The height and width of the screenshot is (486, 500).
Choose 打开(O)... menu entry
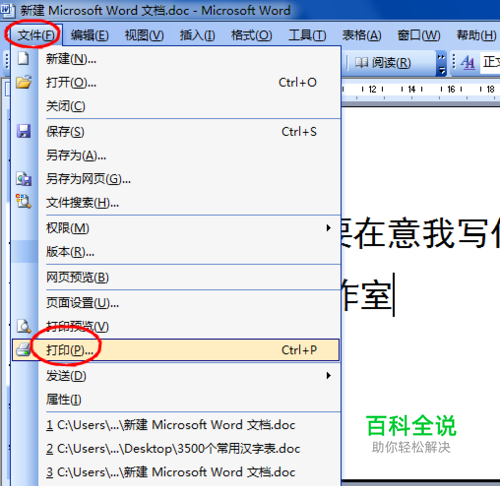(x=176, y=82)
